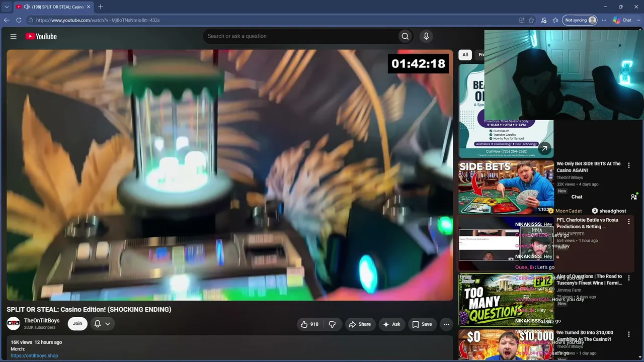Click the '203K subscribers' text
The width and height of the screenshot is (644, 362).
(x=40, y=328)
